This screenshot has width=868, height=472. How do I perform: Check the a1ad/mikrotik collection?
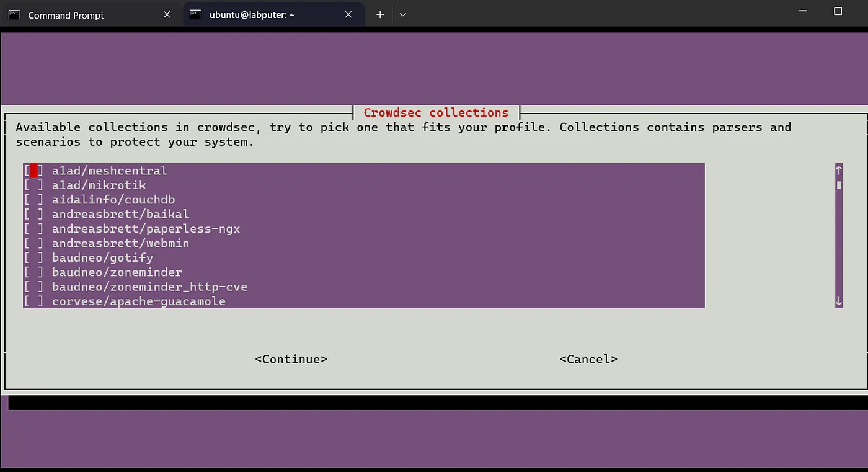click(34, 185)
